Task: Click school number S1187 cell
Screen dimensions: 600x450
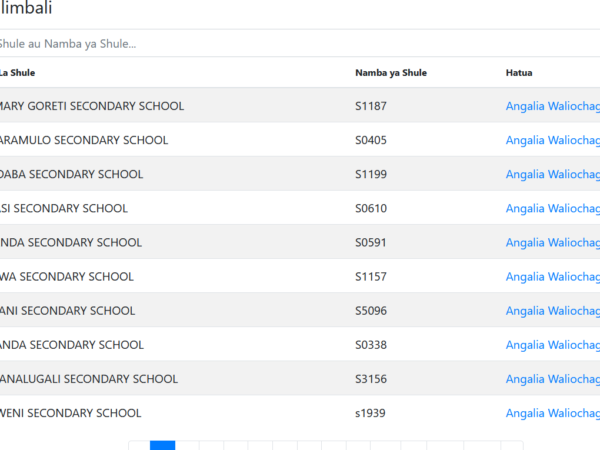Action: click(371, 106)
